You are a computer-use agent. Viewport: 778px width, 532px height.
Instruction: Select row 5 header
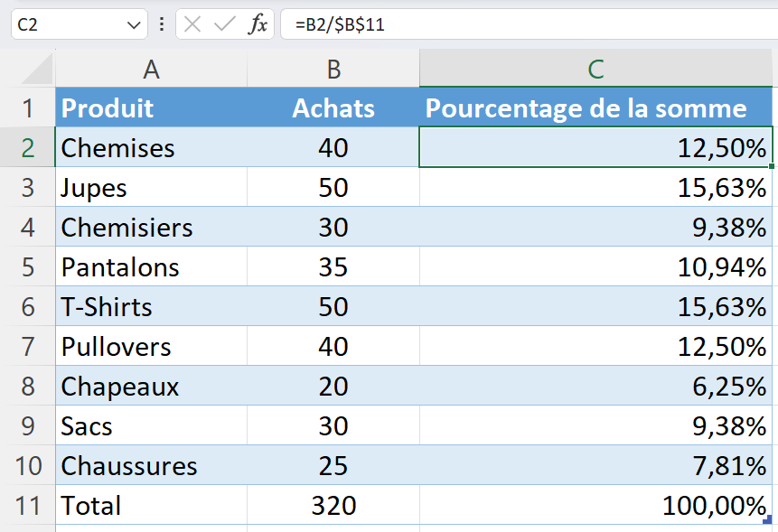point(28,266)
